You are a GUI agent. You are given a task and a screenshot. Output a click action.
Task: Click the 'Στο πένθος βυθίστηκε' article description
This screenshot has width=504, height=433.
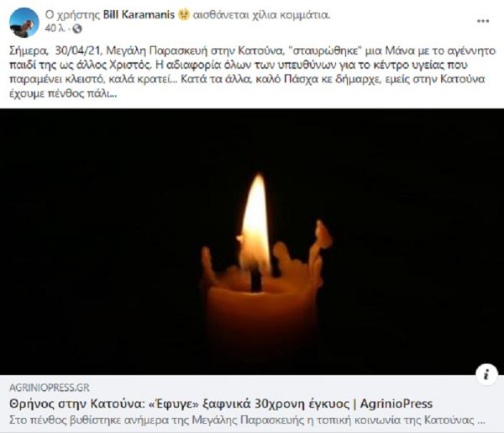click(x=247, y=420)
